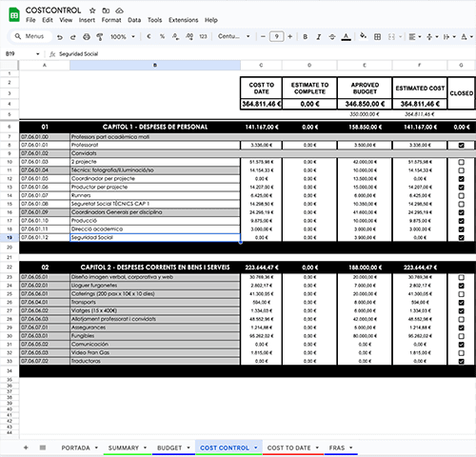The height and width of the screenshot is (457, 476).
Task: Toggle Closed checkbox for Runners row
Action: point(462,196)
